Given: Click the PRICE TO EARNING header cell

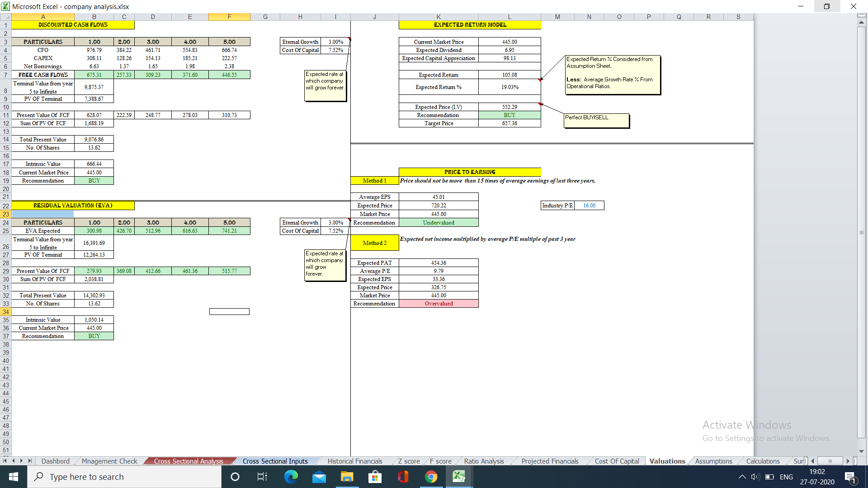Looking at the screenshot, I should [470, 172].
